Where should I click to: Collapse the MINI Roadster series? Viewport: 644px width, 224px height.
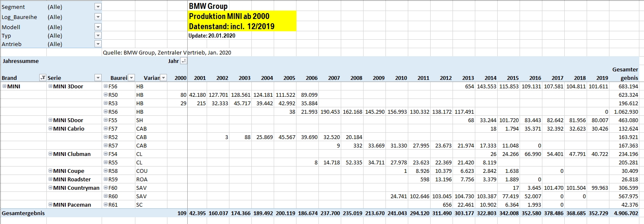[50, 179]
